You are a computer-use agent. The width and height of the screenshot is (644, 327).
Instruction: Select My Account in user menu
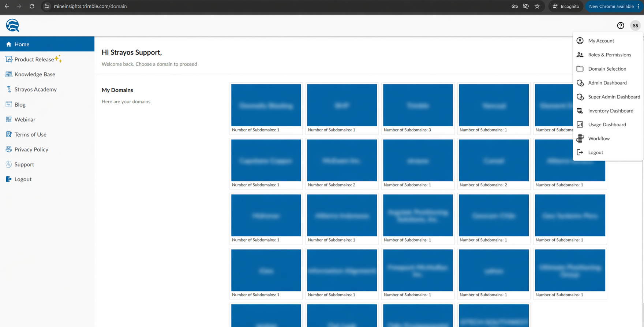point(601,41)
